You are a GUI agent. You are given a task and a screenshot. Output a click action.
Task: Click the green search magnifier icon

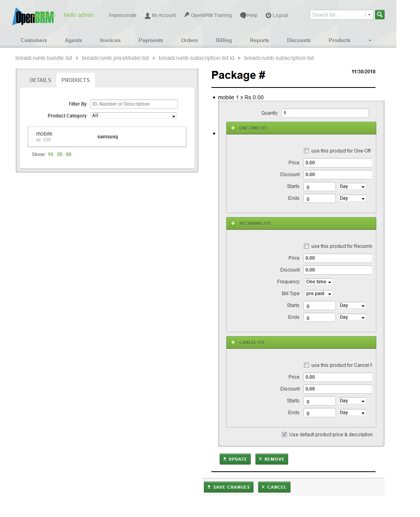coord(379,15)
